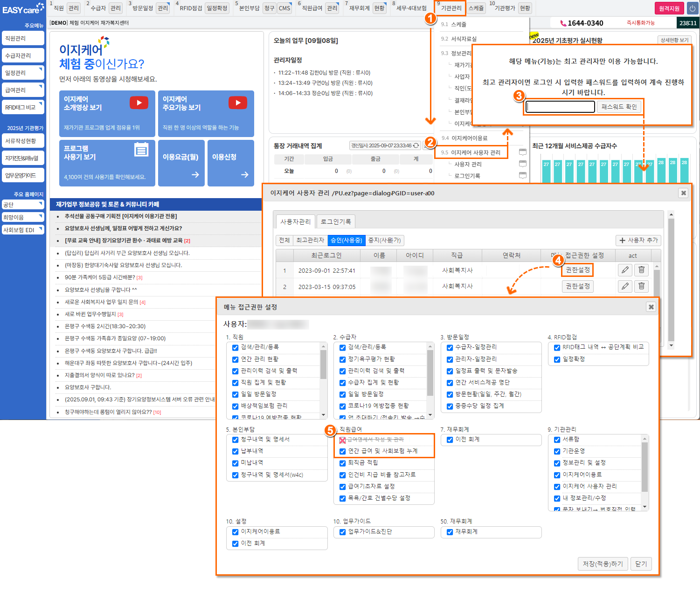Screen dimensions: 700x606
Task: Open post 요양보호사 선생님을 구합니다 ^^
Action: pos(101,289)
